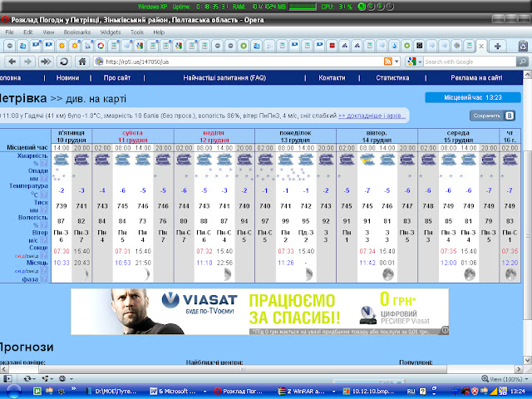Open the Start orb on taskbar
Screen dimensions: 532x399
click(13, 392)
